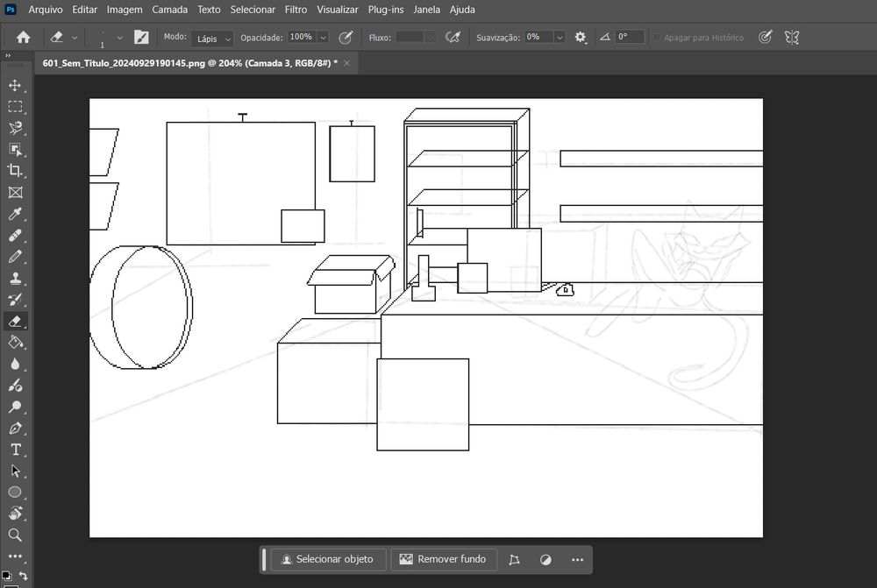This screenshot has width=877, height=588.
Task: Choose the Crop tool
Action: coord(15,171)
